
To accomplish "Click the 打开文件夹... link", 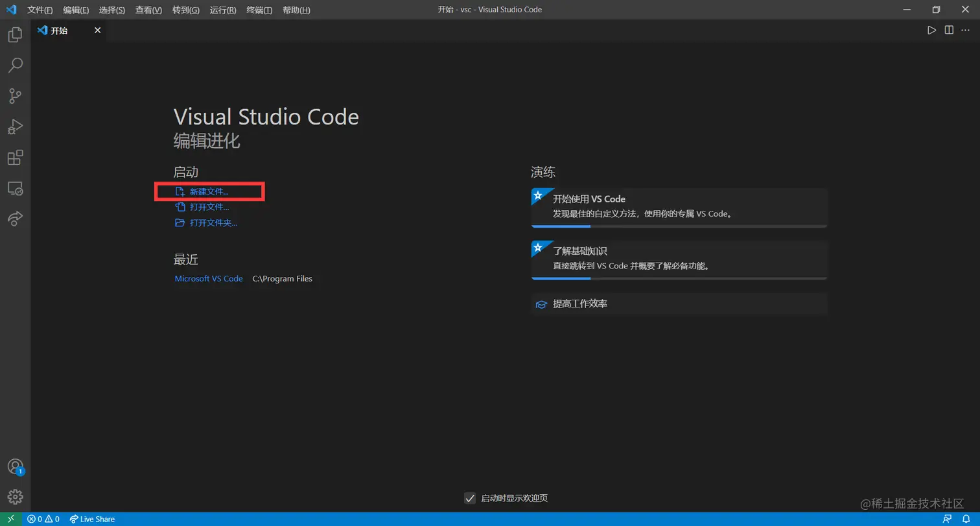I will pyautogui.click(x=206, y=223).
